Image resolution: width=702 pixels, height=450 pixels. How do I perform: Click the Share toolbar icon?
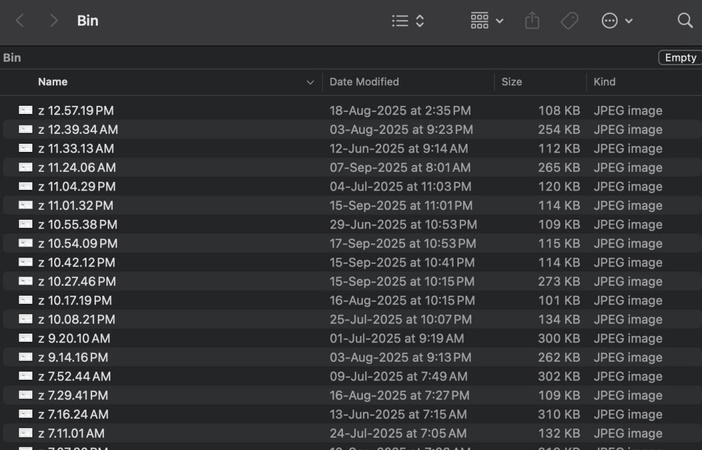click(532, 21)
